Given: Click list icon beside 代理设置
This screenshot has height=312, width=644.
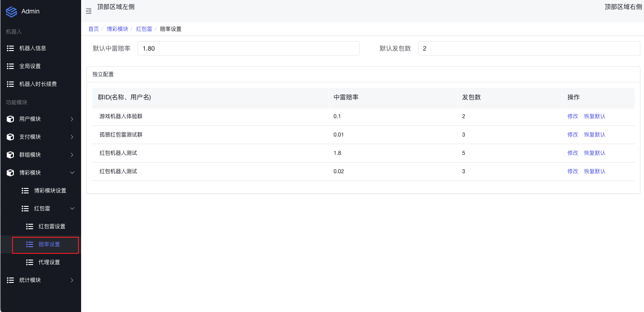Looking at the screenshot, I should tap(30, 262).
